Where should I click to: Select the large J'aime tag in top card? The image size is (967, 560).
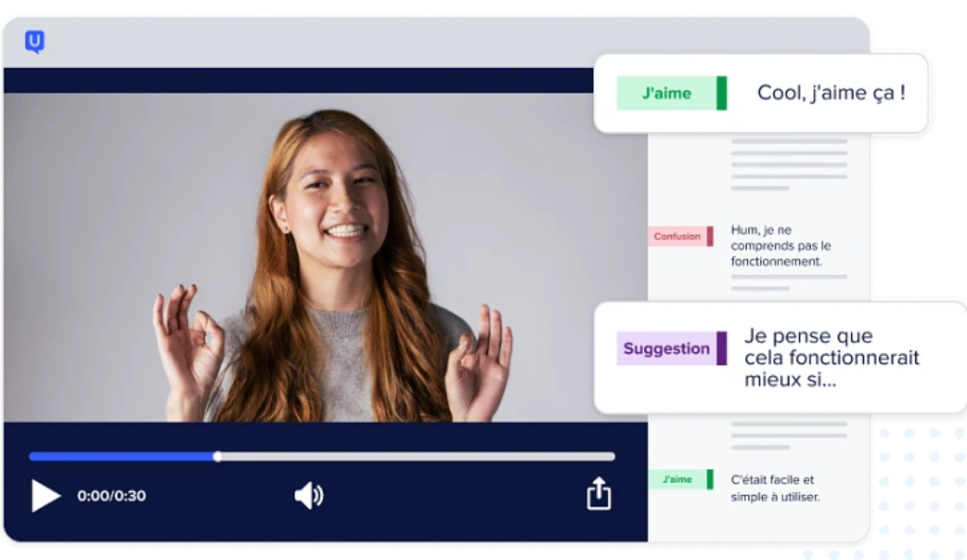click(667, 93)
